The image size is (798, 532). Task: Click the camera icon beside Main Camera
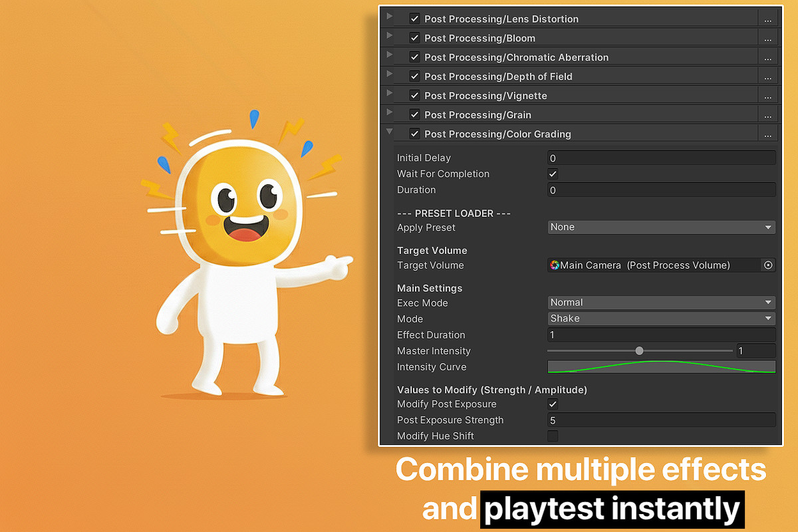[555, 265]
